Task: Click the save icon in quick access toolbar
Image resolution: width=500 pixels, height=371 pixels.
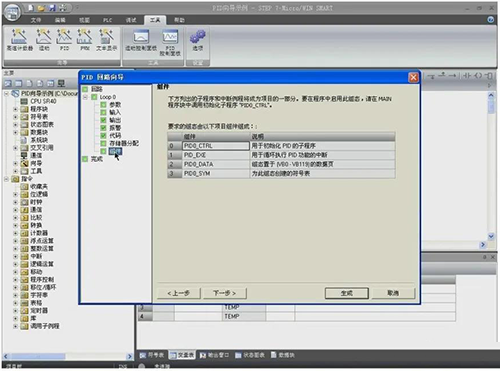Action: pos(52,8)
